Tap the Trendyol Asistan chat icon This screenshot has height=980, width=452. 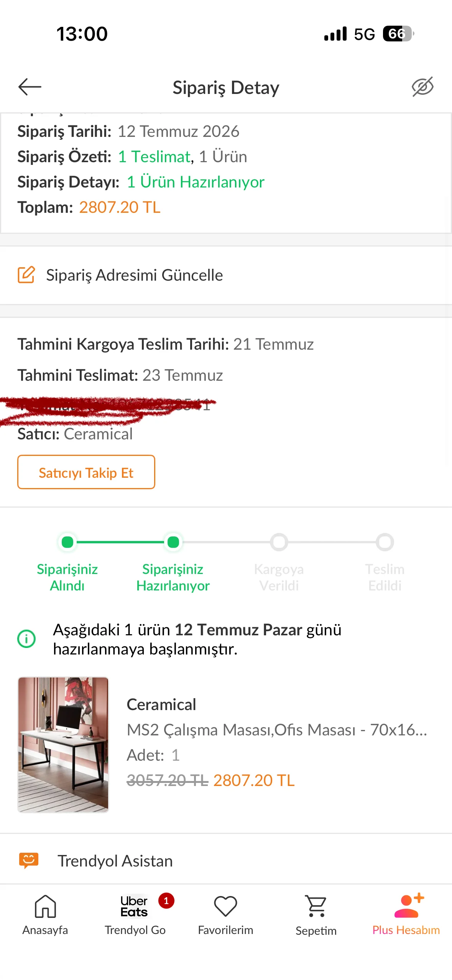coord(29,860)
